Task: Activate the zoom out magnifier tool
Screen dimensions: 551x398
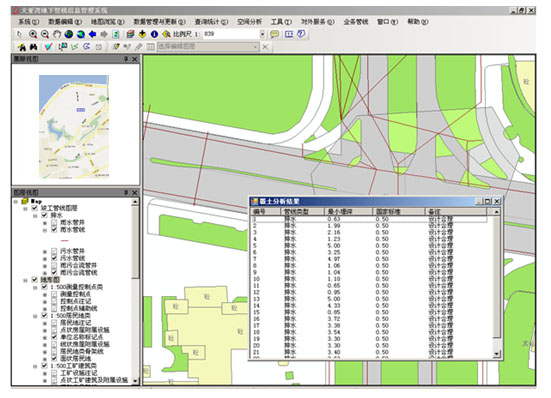Action: (x=45, y=34)
